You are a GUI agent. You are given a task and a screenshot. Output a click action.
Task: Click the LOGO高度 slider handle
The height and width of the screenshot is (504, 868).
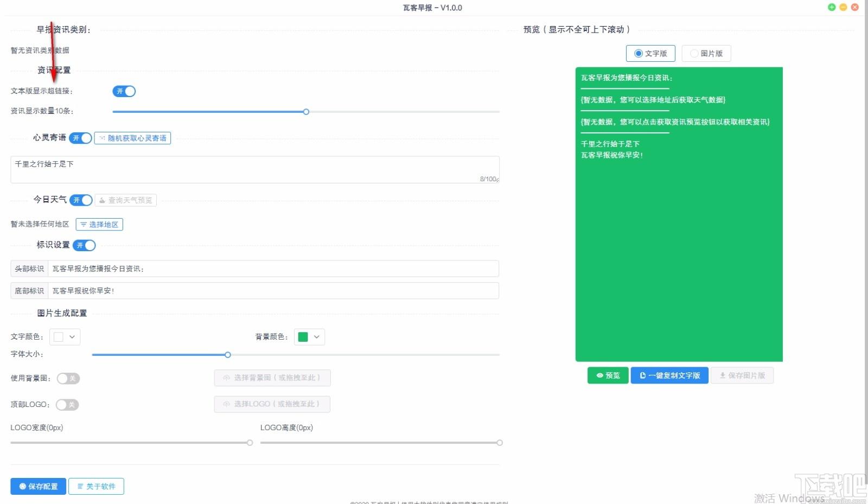coord(500,443)
